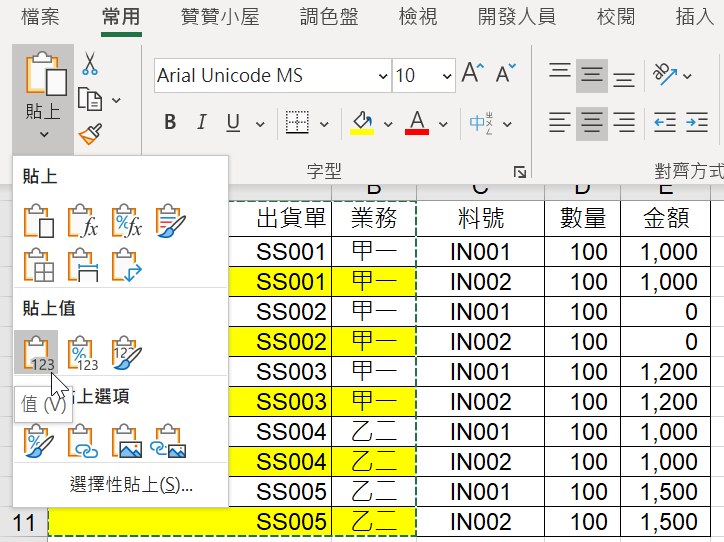Select Paste as Picture option

pyautogui.click(x=127, y=441)
